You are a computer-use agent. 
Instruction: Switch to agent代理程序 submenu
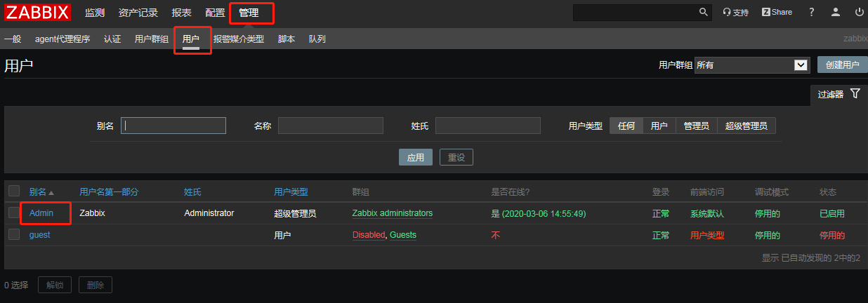pos(63,39)
